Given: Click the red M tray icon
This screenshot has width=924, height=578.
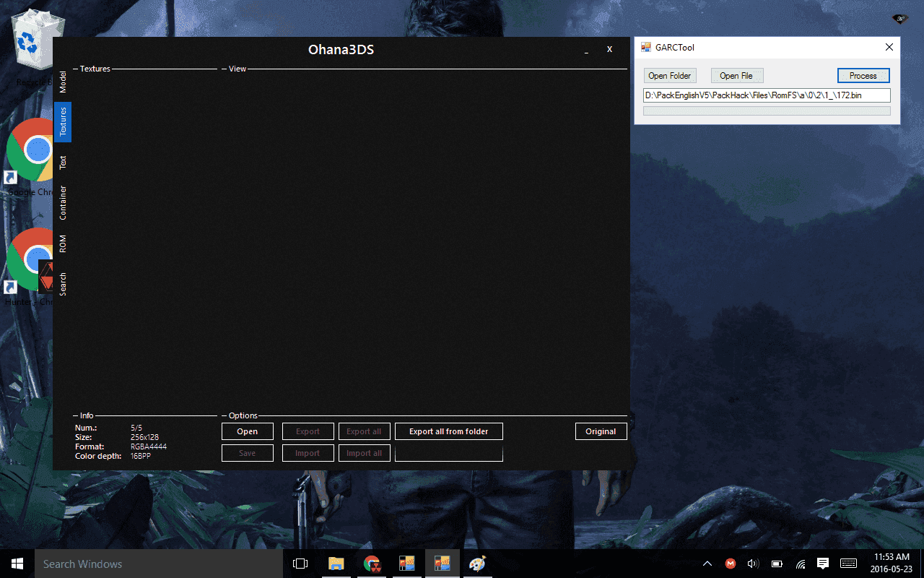Looking at the screenshot, I should (731, 564).
